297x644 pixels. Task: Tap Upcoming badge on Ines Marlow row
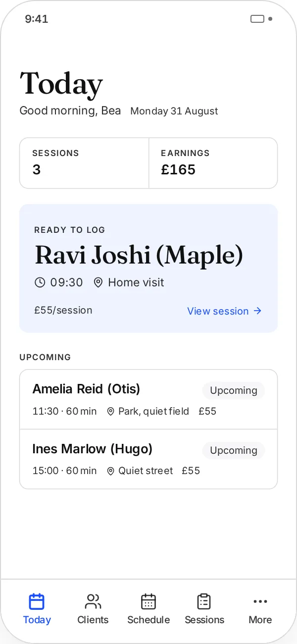click(x=234, y=450)
